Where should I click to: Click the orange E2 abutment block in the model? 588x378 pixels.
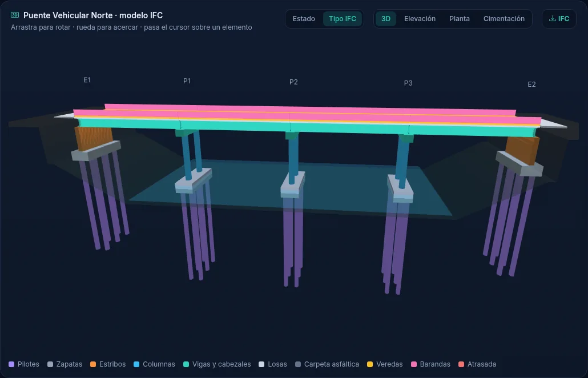[x=522, y=150]
